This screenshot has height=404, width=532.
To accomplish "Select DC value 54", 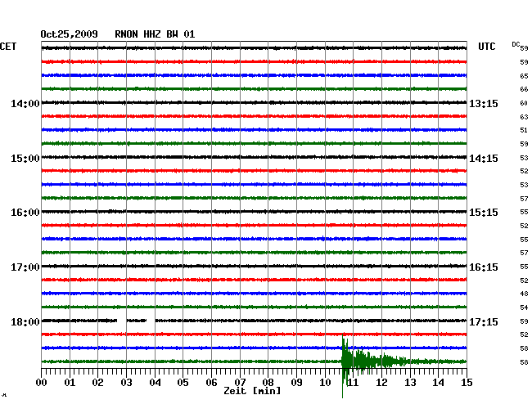I will (x=524, y=307).
